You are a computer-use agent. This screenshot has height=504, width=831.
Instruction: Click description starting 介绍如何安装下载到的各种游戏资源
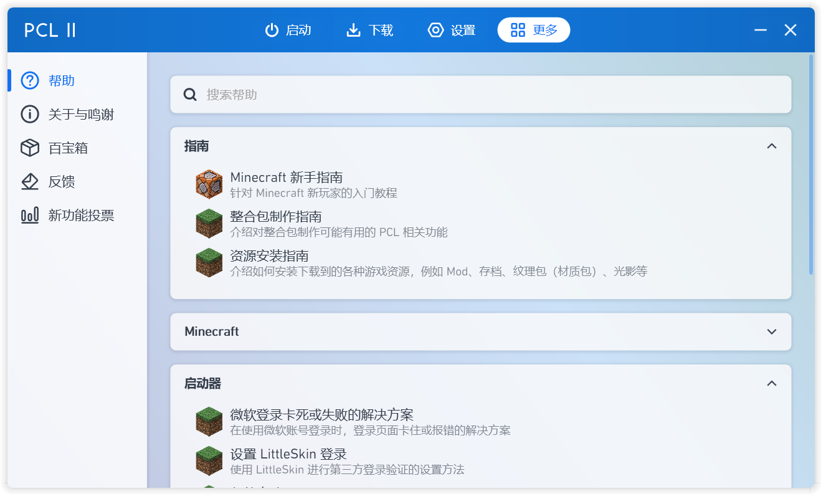[439, 272]
